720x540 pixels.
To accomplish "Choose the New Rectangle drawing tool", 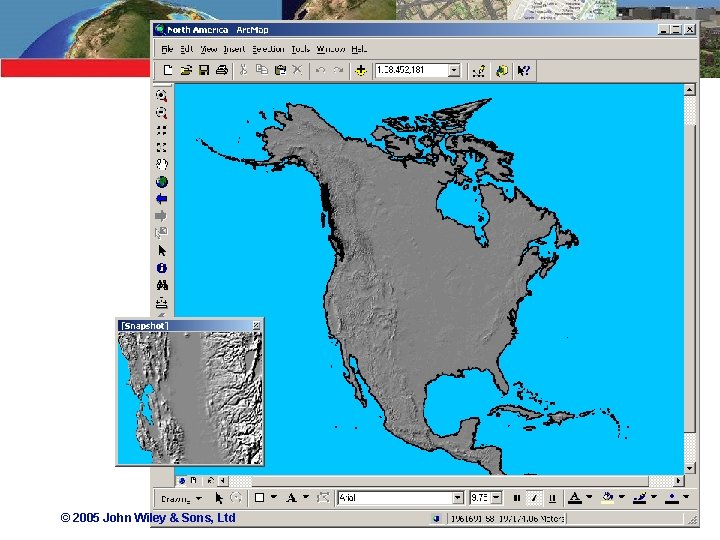I will (259, 498).
